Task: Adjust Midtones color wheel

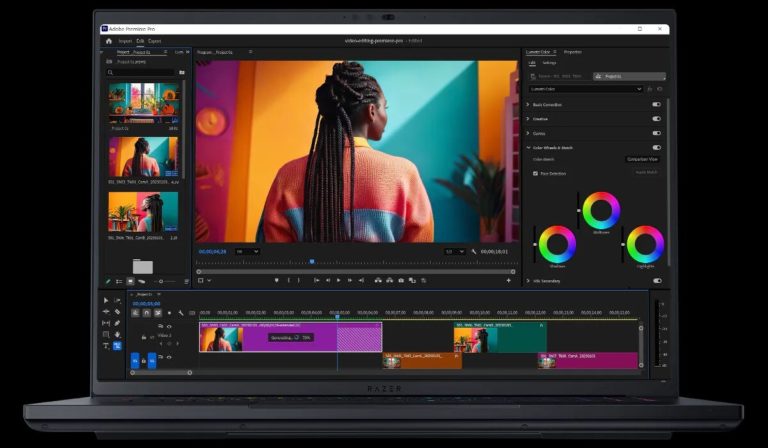Action: (601, 211)
